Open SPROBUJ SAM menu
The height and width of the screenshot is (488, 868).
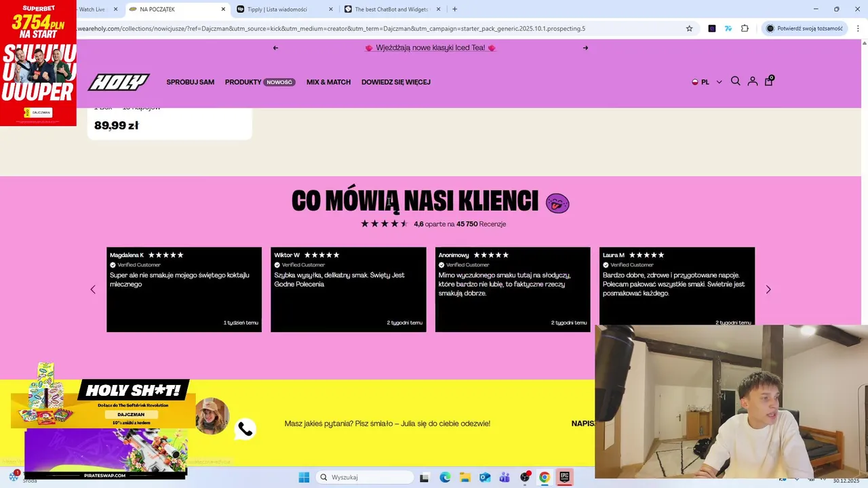(x=191, y=82)
